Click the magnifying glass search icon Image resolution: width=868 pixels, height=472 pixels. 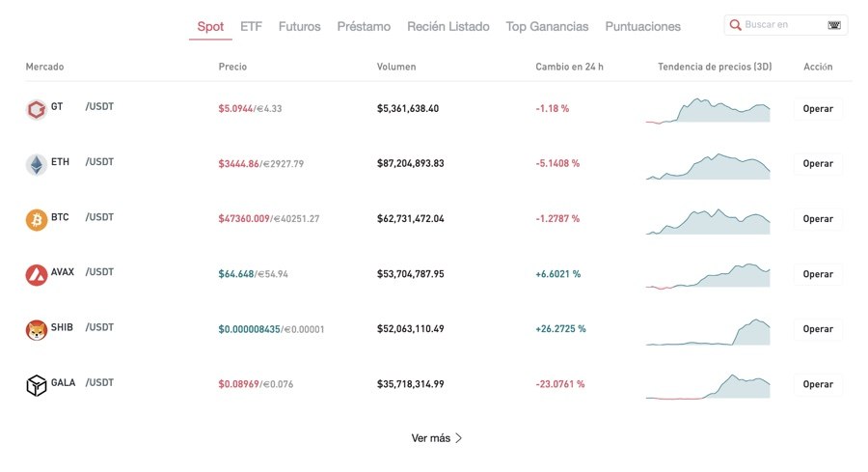click(x=736, y=25)
